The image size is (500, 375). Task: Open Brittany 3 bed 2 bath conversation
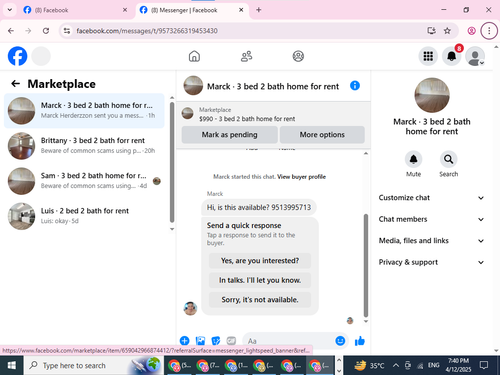[84, 146]
